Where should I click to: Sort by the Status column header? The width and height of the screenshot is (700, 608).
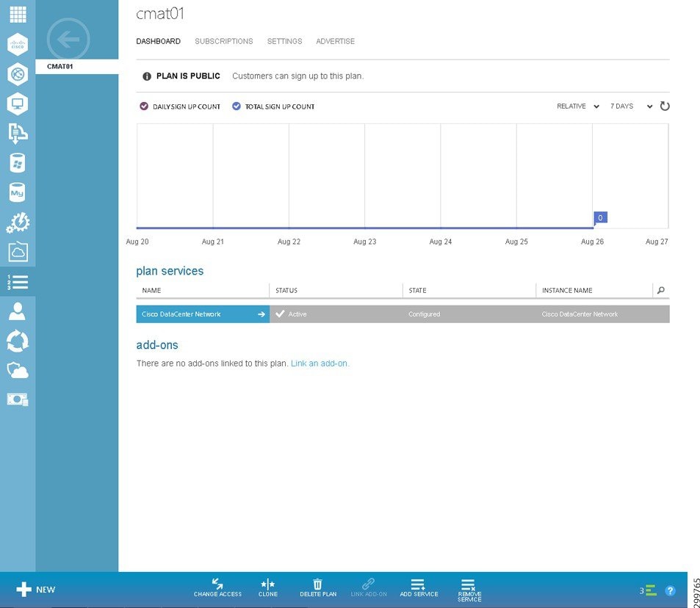(x=286, y=290)
